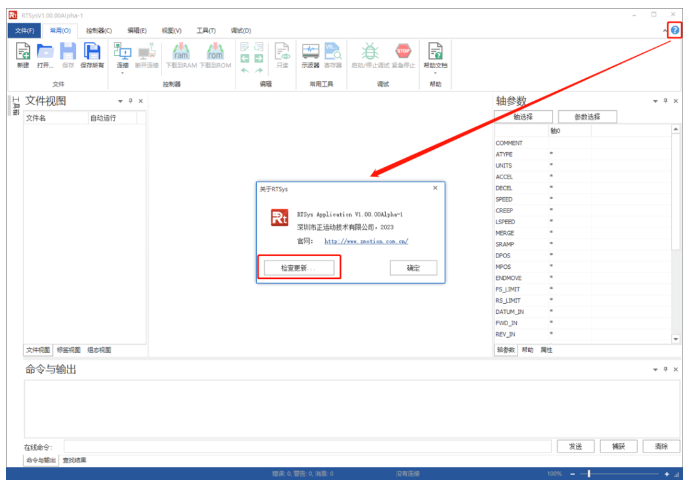Pin the 文件视图 panel with the pushpin
690x489 pixels.
coord(131,101)
